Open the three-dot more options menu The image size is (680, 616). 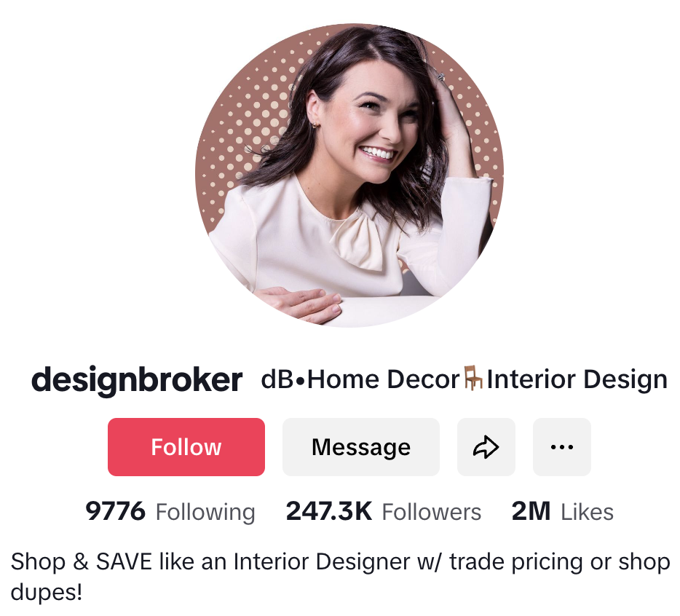[561, 447]
